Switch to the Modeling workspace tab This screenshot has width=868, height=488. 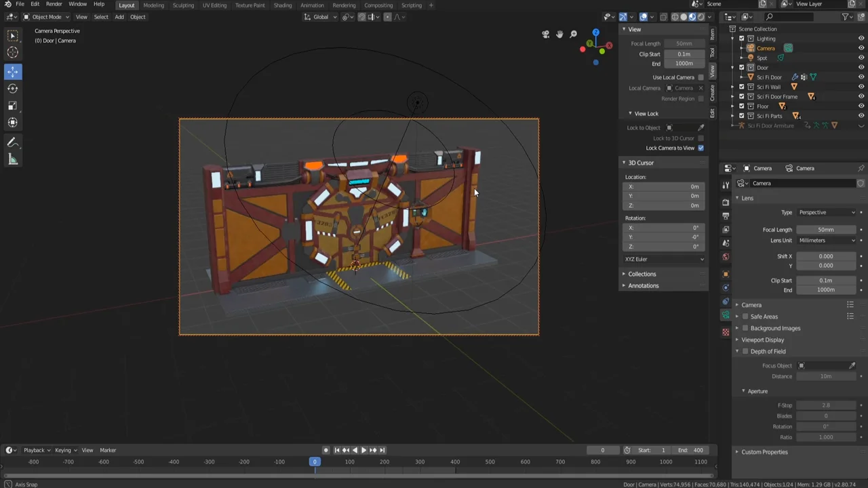[x=153, y=5]
